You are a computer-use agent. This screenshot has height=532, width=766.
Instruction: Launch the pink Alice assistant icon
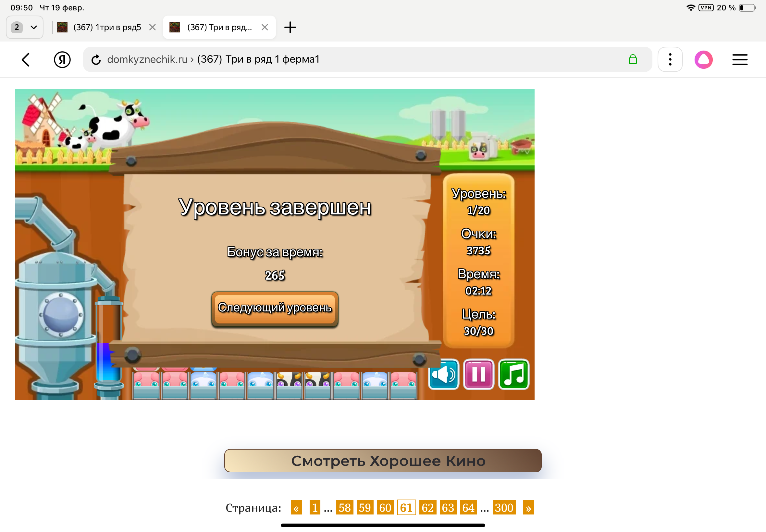click(703, 60)
